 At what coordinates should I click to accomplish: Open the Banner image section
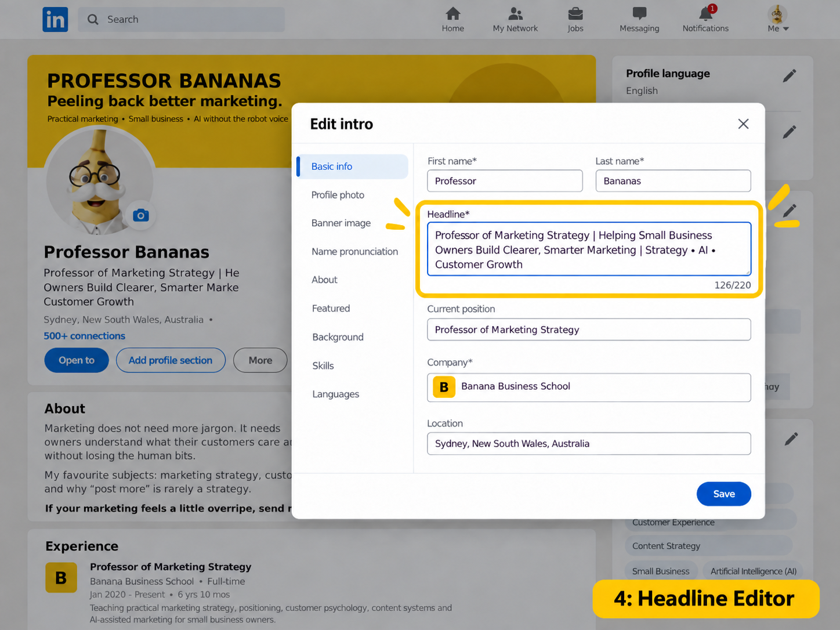tap(341, 223)
